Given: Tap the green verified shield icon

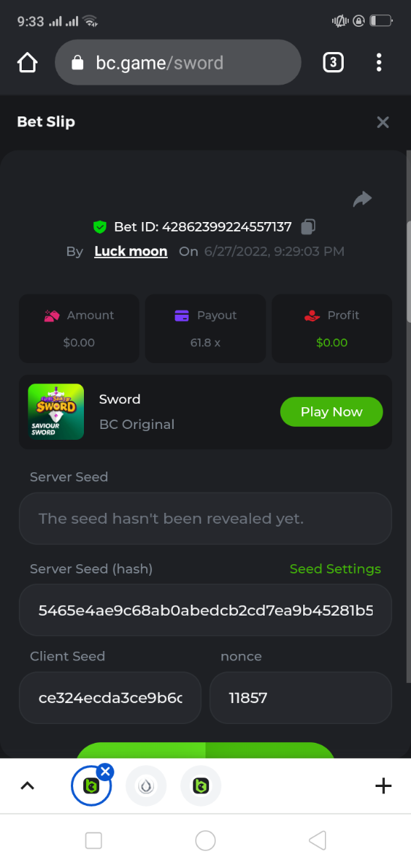Looking at the screenshot, I should tap(101, 227).
